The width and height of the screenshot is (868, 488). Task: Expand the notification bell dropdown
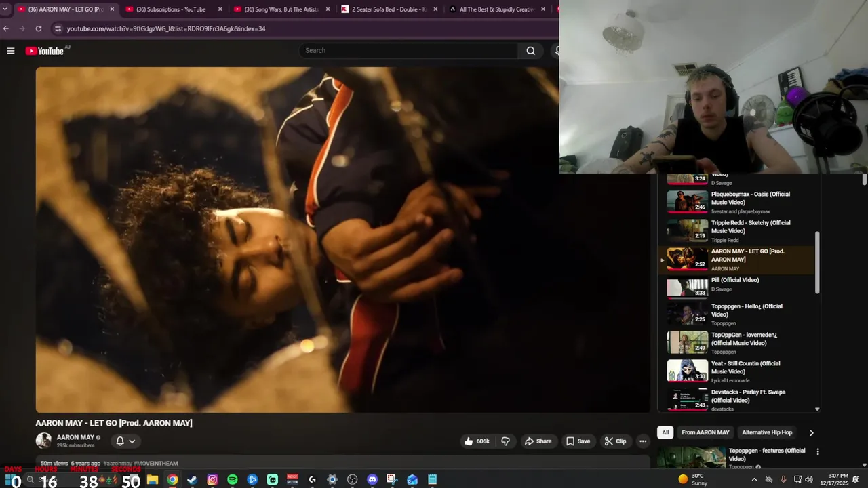[x=125, y=441]
